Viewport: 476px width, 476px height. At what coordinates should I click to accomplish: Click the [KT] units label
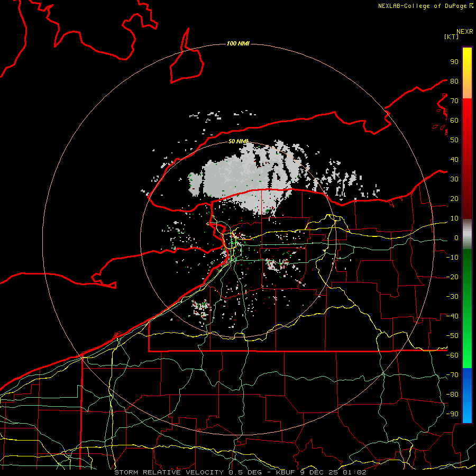452,36
